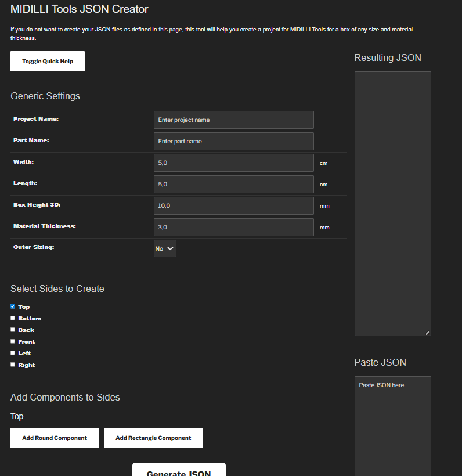
Task: Click the Paste JSON here text area
Action: (x=393, y=426)
